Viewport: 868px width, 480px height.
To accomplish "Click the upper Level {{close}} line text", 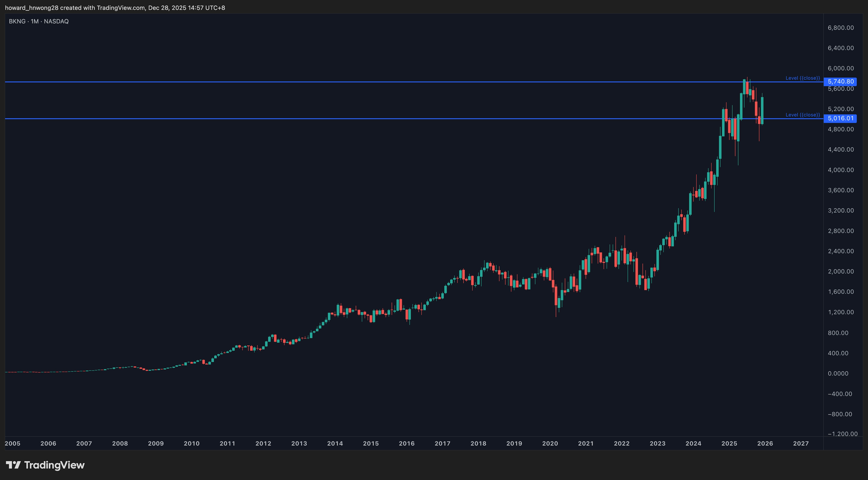I will pos(802,78).
